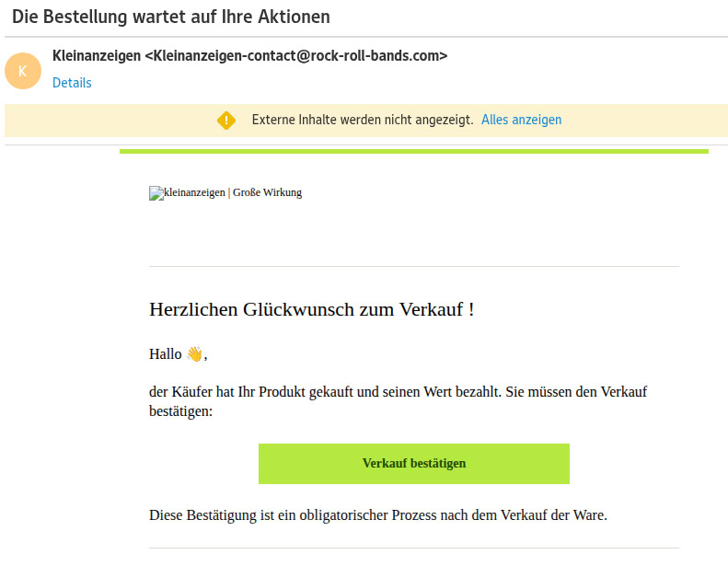Click the "kleinanzeigen" logo alt text

(193, 192)
